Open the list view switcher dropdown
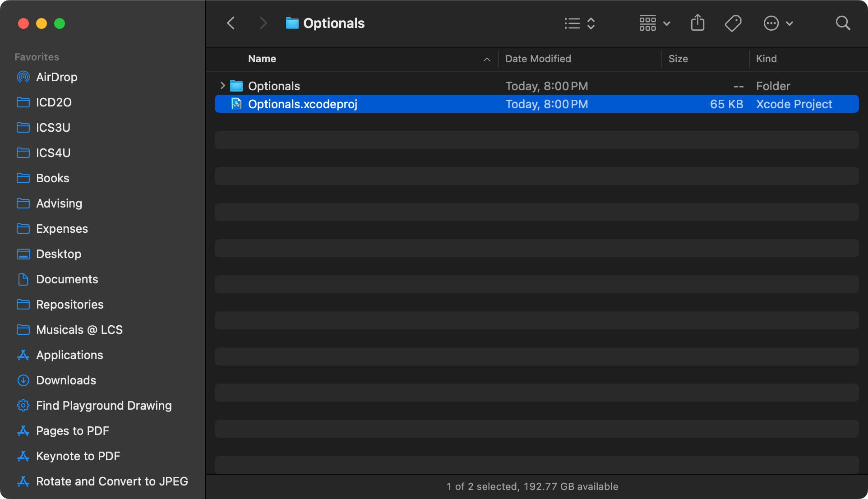 pyautogui.click(x=580, y=23)
